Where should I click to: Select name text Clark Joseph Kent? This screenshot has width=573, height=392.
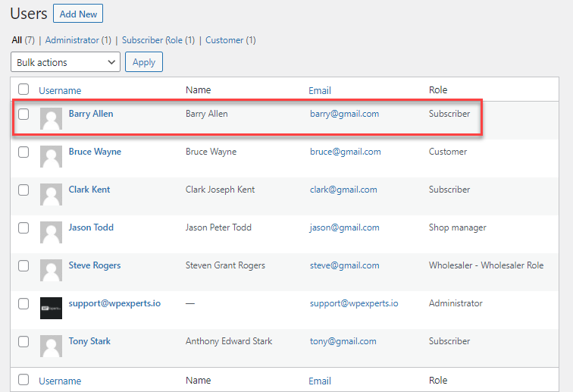coord(220,190)
